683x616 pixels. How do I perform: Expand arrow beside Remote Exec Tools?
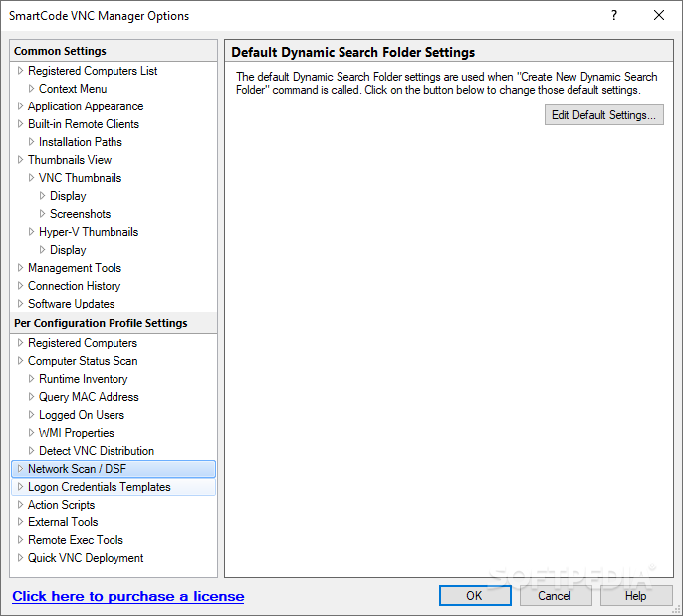(20, 539)
